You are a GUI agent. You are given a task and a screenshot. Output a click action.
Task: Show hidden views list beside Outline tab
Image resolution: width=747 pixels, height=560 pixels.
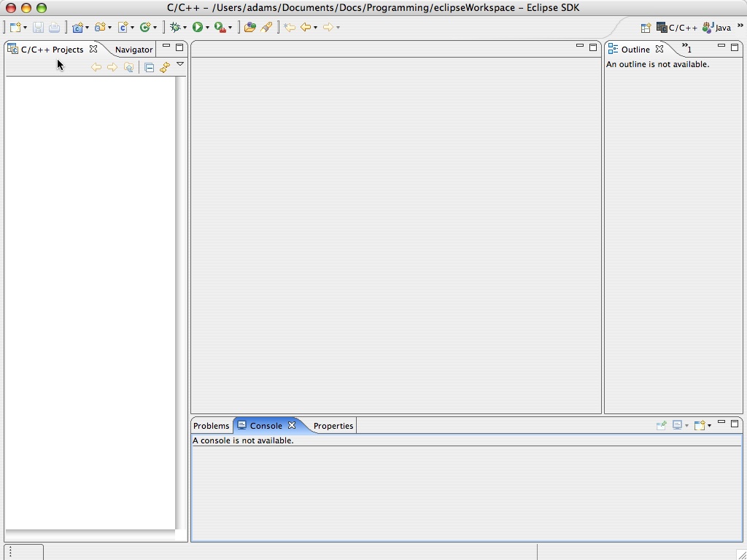pos(686,49)
